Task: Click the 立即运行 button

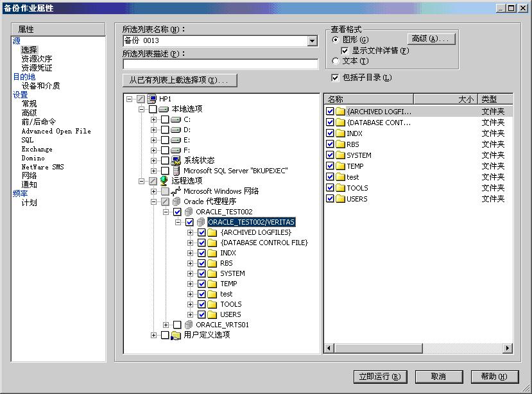Action: tap(380, 377)
